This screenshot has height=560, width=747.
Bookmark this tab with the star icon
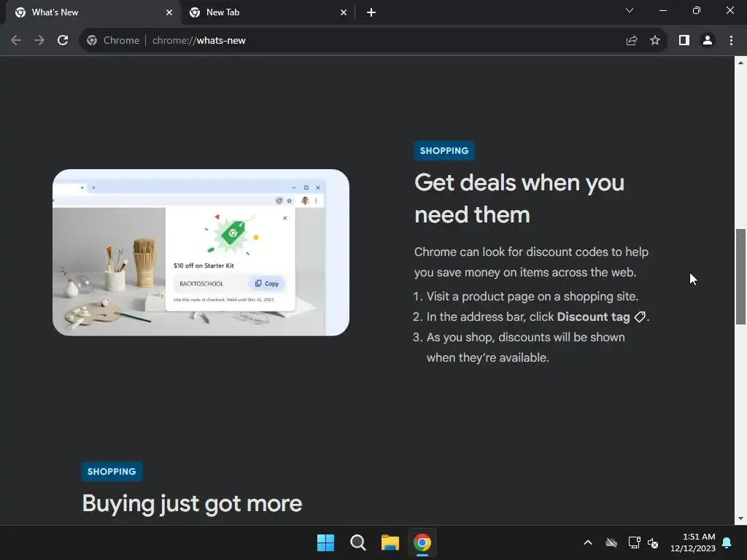point(655,41)
